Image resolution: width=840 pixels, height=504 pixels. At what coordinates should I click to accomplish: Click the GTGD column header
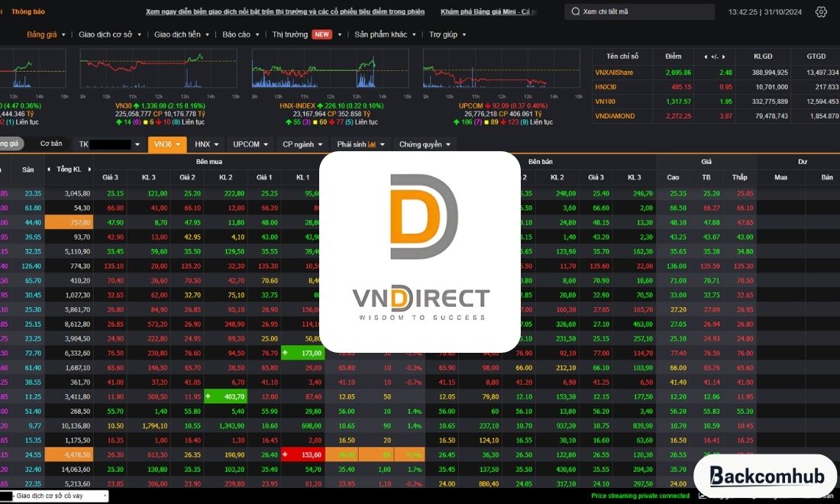[816, 57]
